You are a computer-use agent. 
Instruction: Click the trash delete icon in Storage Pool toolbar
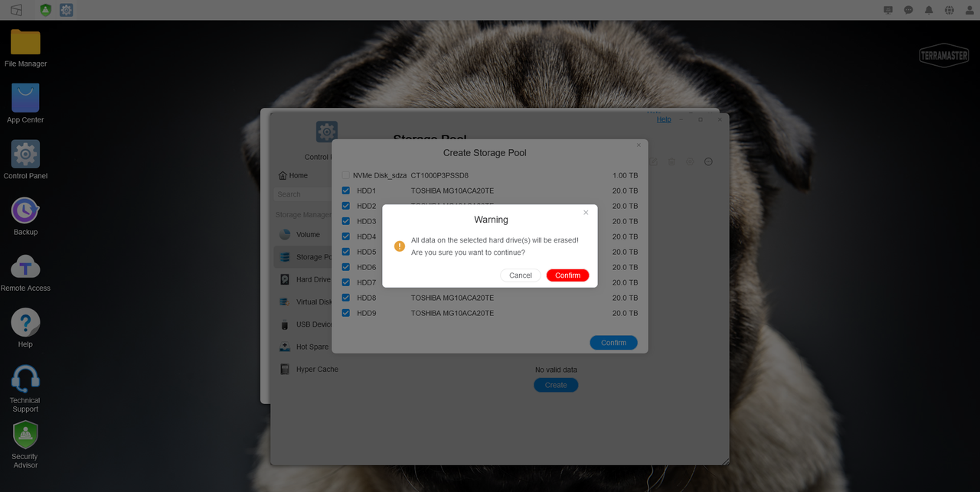[x=671, y=161]
